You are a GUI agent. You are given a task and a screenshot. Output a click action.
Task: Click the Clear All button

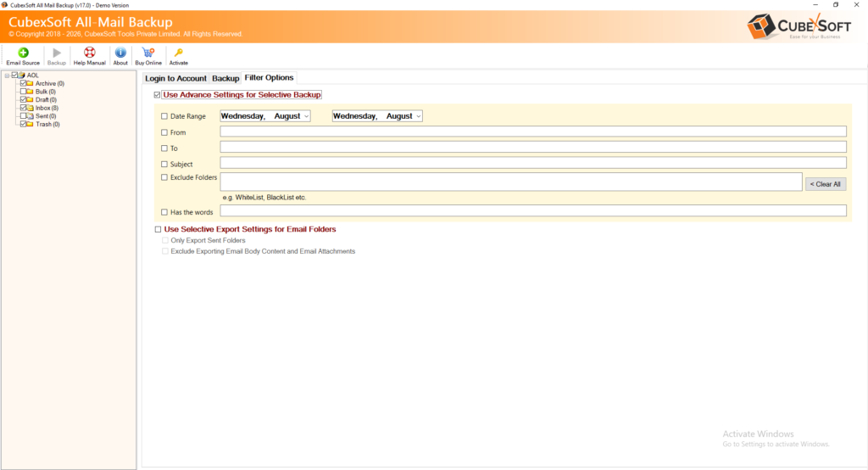826,184
